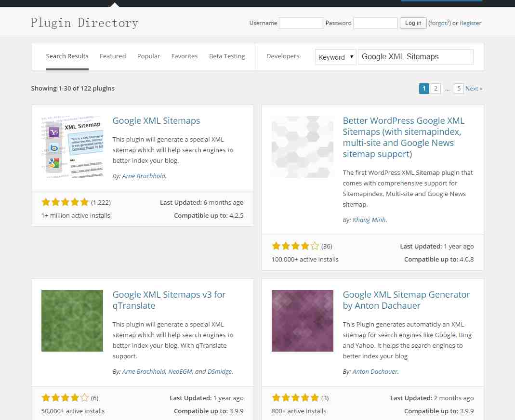Open author Khang Minh link

(369, 220)
